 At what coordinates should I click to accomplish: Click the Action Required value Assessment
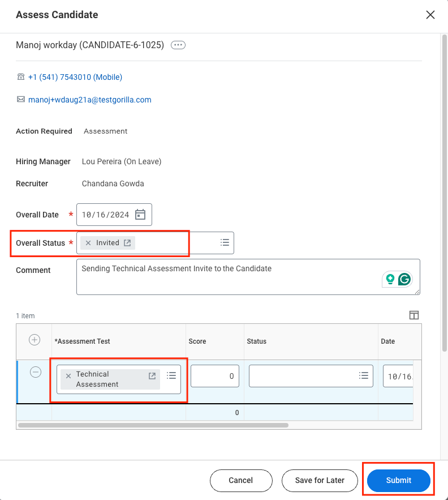coord(105,131)
